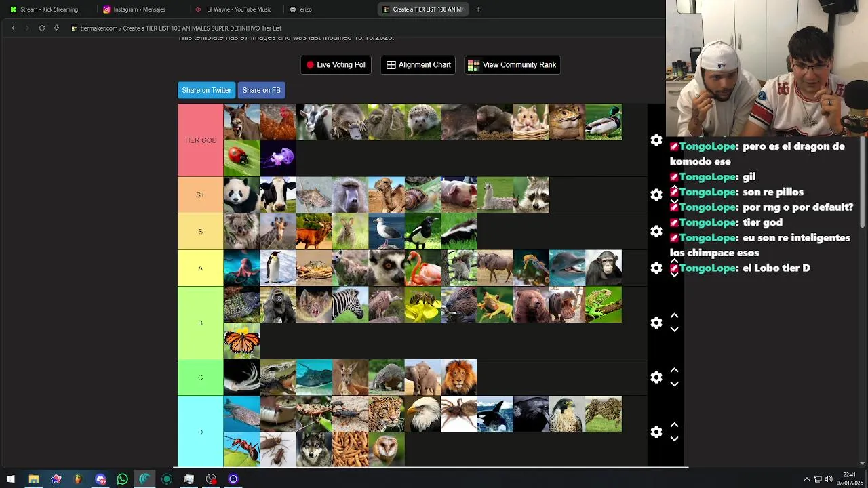Screen dimensions: 868x488
Task: Open the Alignment Chart
Action: coord(418,65)
